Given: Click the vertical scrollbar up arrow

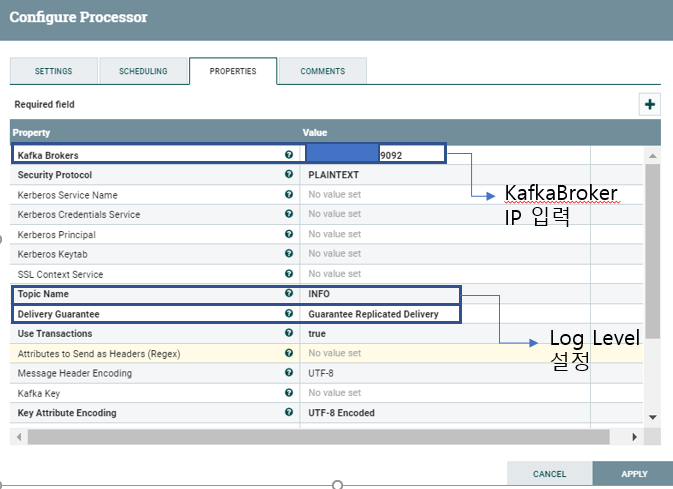Looking at the screenshot, I should [x=652, y=155].
